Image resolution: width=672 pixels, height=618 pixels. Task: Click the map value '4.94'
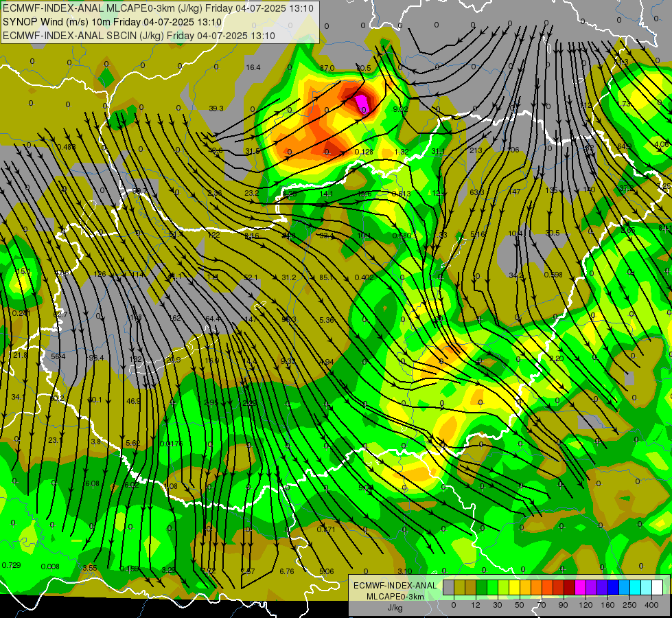click(x=327, y=362)
